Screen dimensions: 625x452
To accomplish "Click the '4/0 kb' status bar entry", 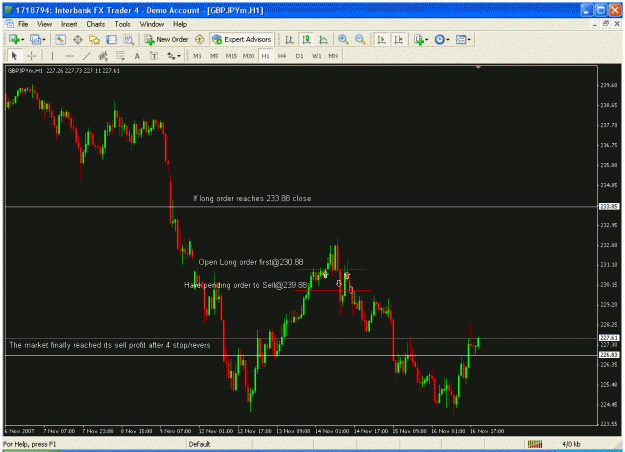I will coord(571,444).
